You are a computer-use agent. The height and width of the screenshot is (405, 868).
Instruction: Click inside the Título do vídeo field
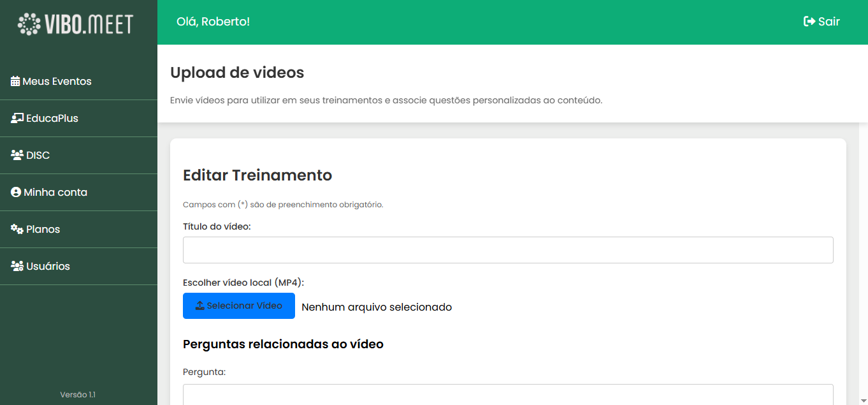click(508, 249)
